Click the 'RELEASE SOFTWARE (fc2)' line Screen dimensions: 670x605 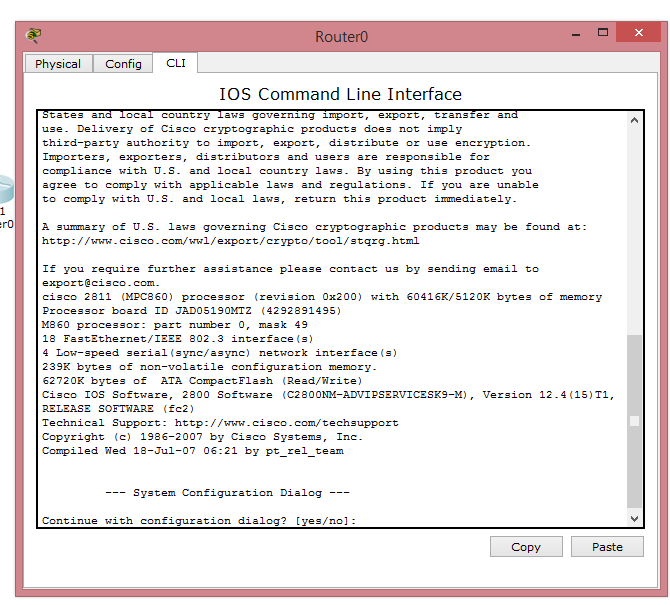pyautogui.click(x=118, y=409)
